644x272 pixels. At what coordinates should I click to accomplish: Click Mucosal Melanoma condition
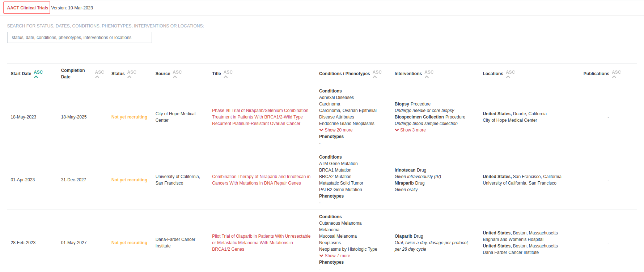pos(338,236)
